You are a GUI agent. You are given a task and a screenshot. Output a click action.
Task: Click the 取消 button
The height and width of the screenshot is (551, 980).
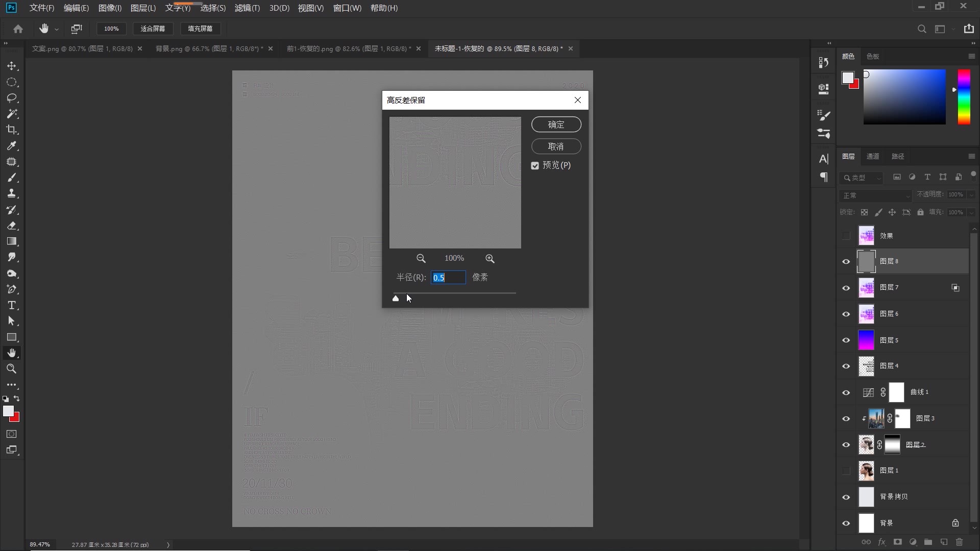tap(556, 146)
